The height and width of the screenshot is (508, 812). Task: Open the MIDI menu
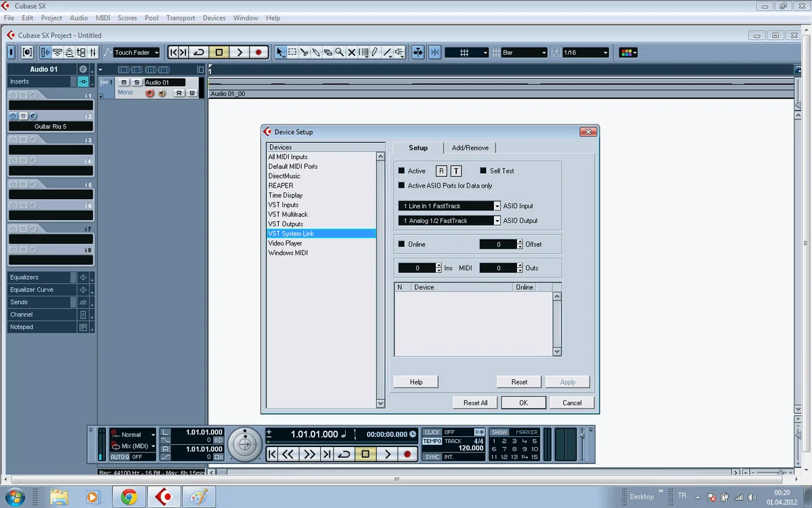tap(103, 18)
